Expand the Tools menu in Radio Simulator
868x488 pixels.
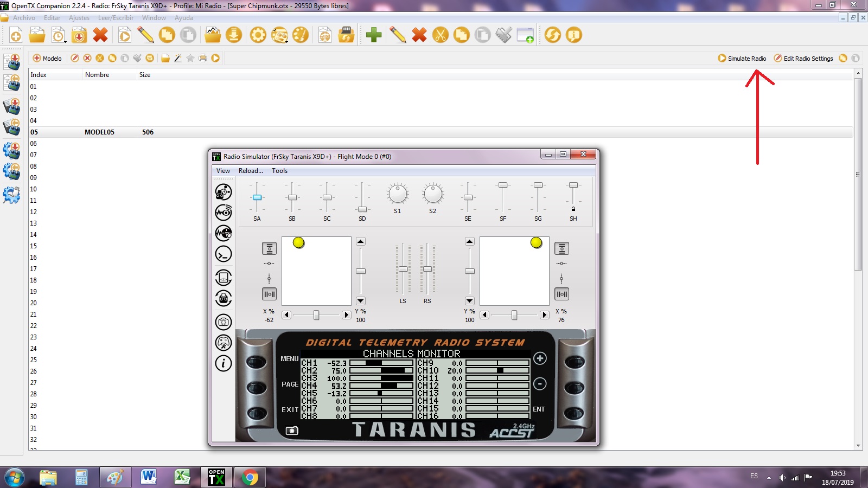279,171
